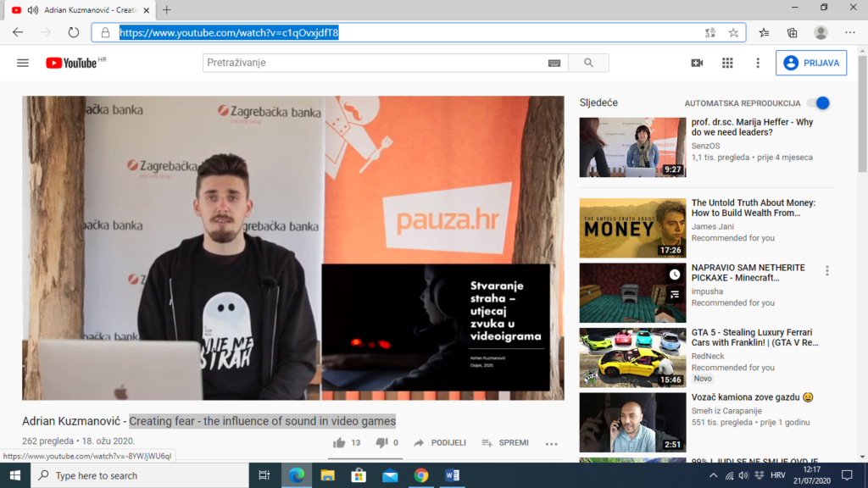Viewport: 868px width, 488px height.
Task: Launch Google Chrome from the taskbar
Action: [x=420, y=475]
